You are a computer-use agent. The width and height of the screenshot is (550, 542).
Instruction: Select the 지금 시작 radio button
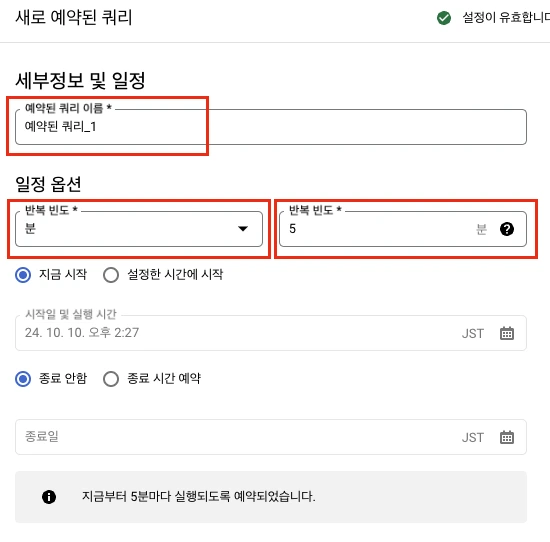click(23, 275)
